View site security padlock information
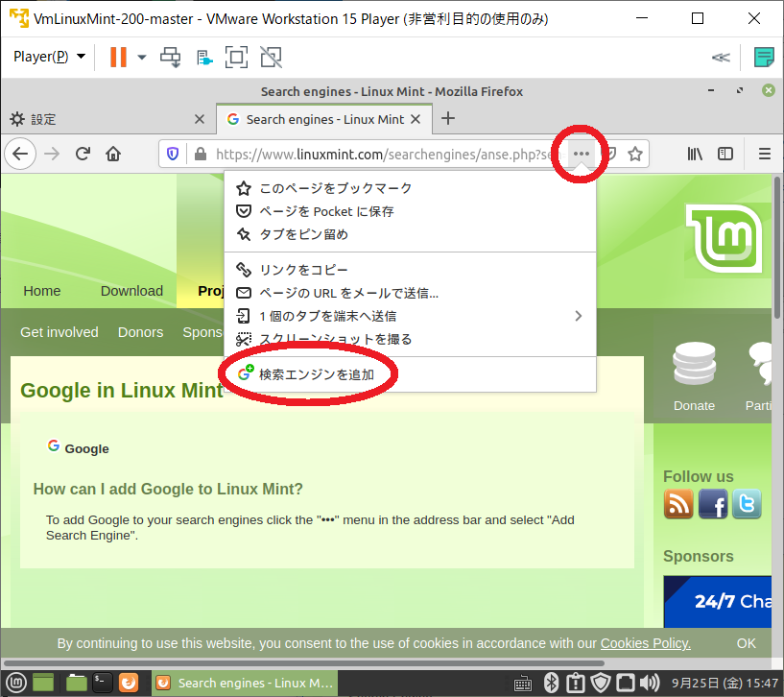 [200, 154]
